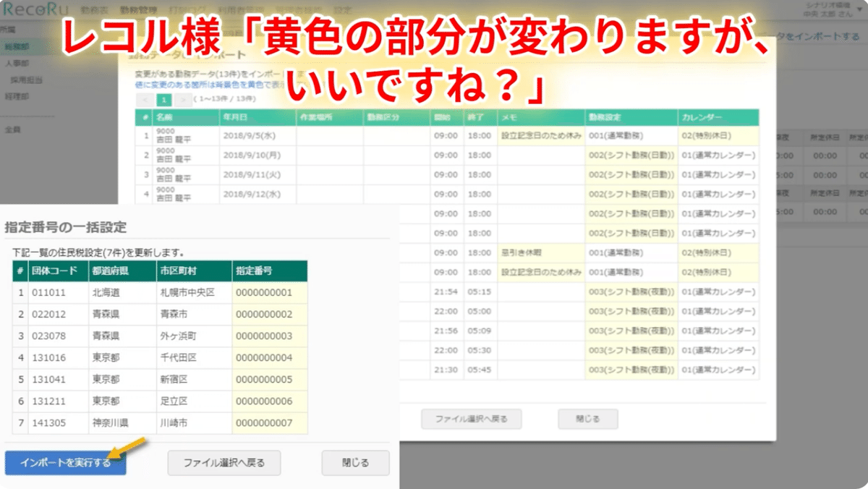Click the 都道府県 column header
This screenshot has height=489, width=868.
(122, 271)
